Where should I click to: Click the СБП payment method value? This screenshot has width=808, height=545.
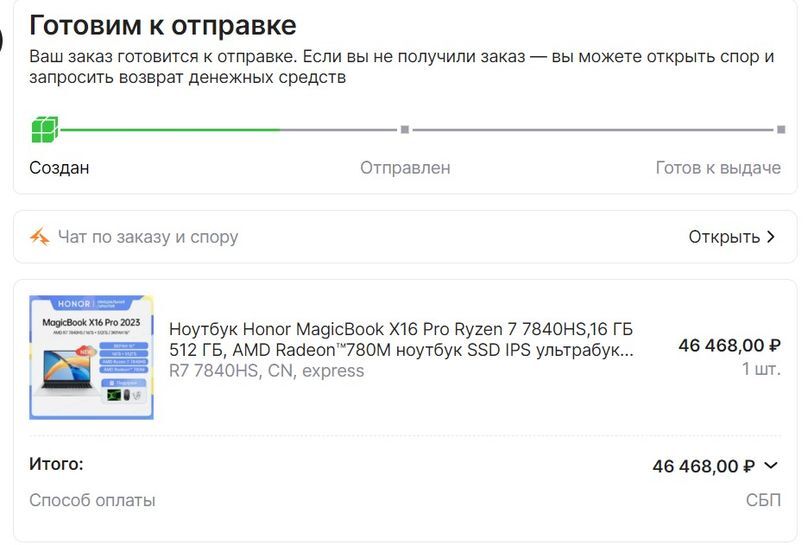pos(763,500)
